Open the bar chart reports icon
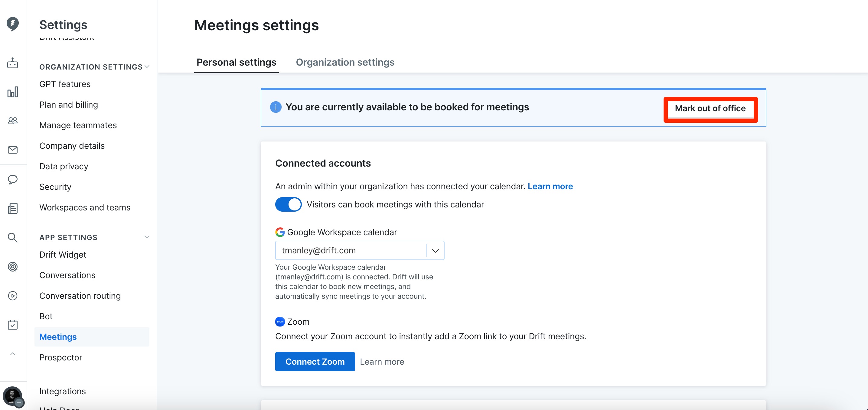 point(13,92)
